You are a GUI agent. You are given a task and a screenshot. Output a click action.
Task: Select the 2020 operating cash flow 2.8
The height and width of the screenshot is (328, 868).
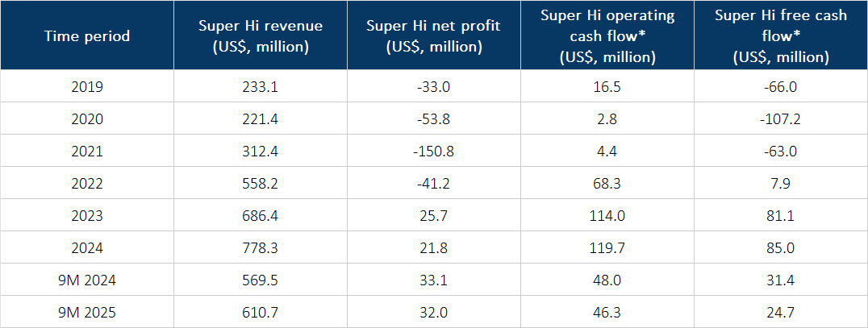tap(607, 118)
